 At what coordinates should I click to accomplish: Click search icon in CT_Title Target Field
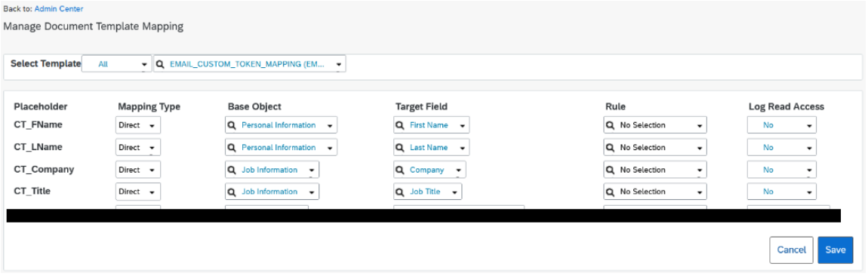(400, 192)
